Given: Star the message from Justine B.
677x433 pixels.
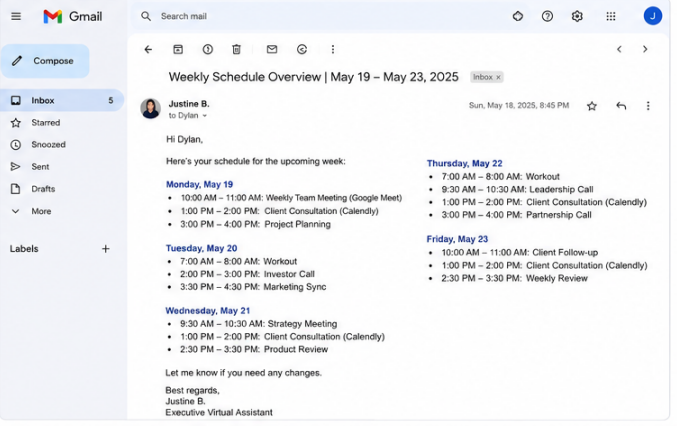Looking at the screenshot, I should 592,106.
